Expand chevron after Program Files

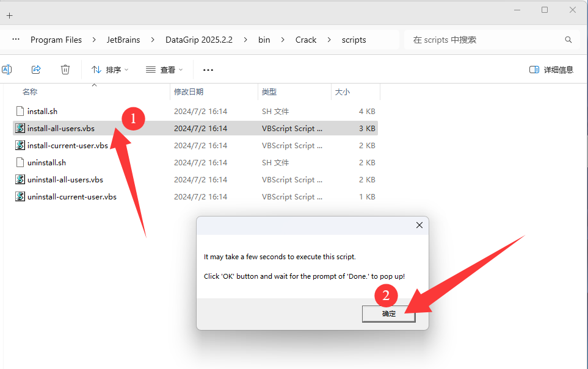coord(94,40)
